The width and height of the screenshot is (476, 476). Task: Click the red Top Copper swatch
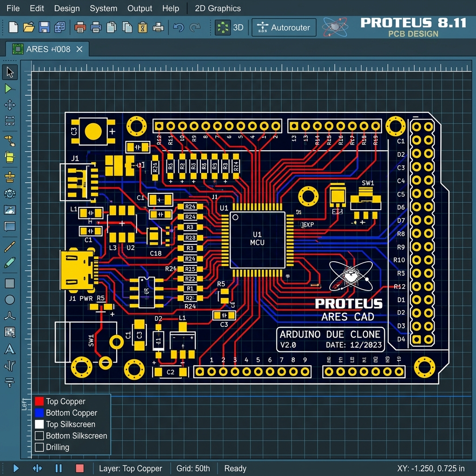[39, 401]
